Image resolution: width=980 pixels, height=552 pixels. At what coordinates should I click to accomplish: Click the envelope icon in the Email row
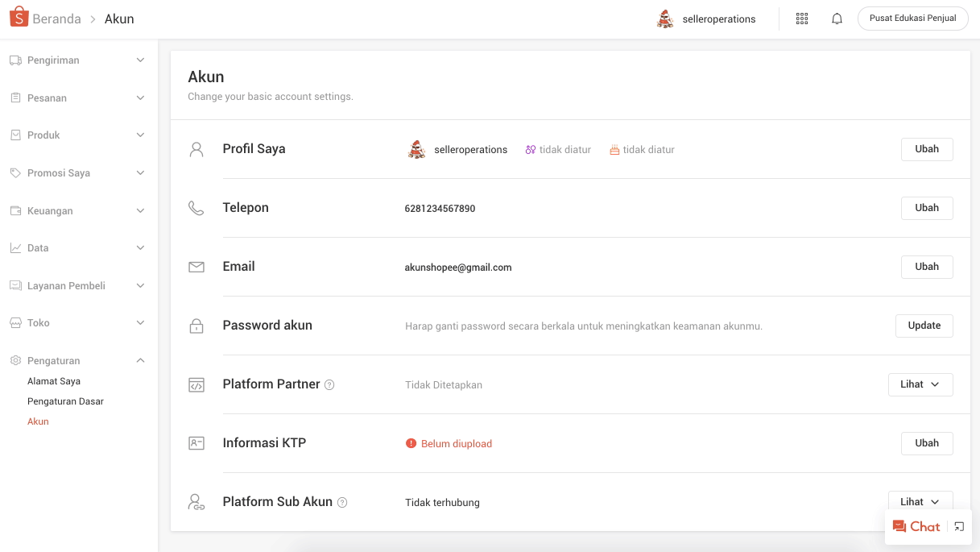[196, 266]
